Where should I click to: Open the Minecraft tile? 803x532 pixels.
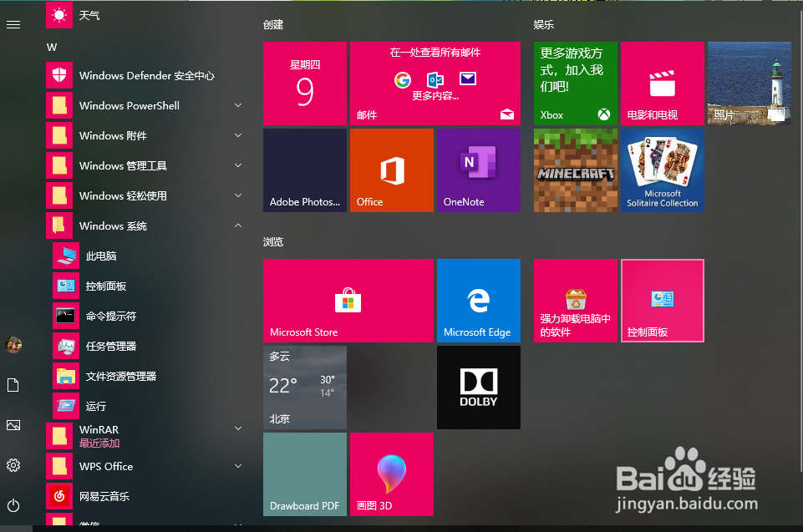pos(576,170)
